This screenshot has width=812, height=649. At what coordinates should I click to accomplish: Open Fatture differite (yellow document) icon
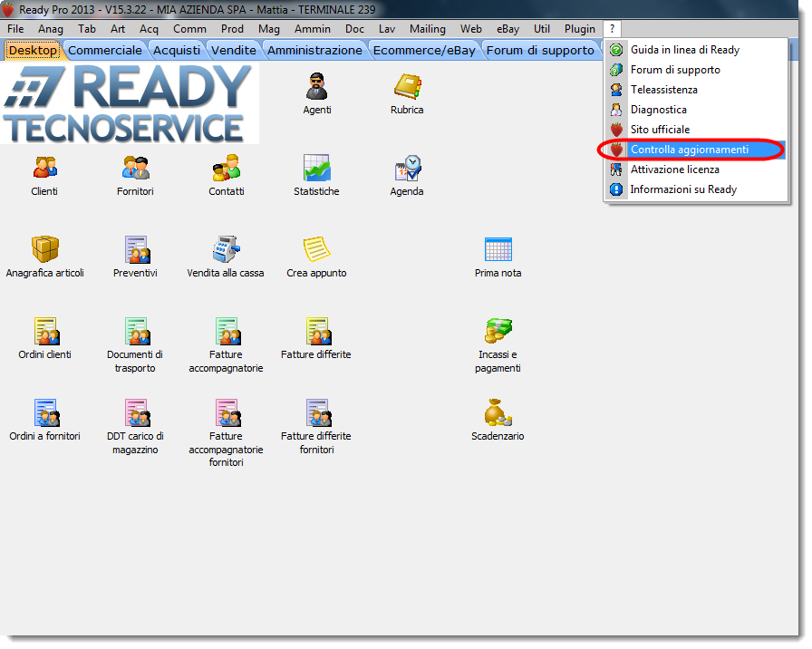(316, 332)
